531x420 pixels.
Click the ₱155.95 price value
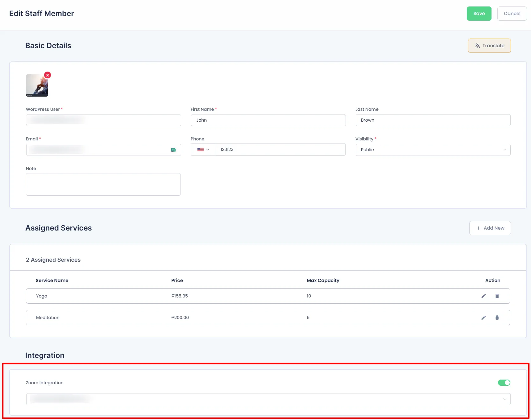click(180, 296)
